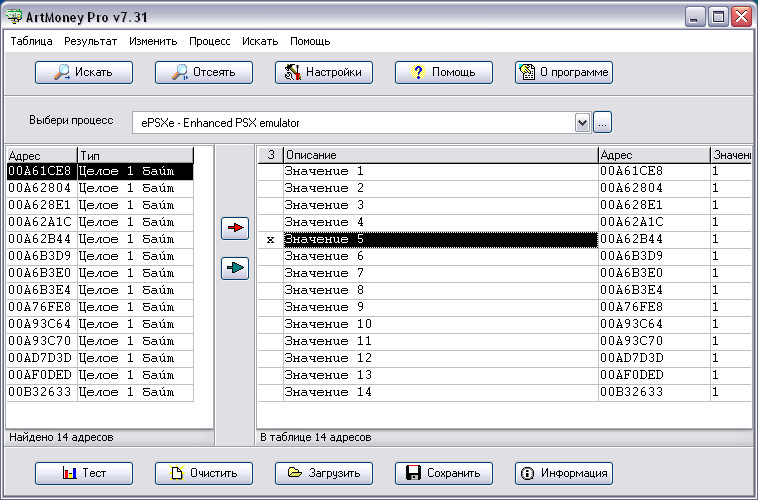758x500 pixels.
Task: Click the green arrow transfer-all icon
Action: (235, 268)
